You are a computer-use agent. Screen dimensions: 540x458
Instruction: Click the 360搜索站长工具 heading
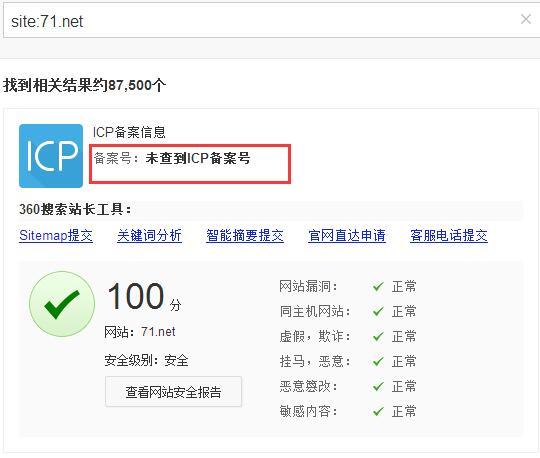point(75,209)
